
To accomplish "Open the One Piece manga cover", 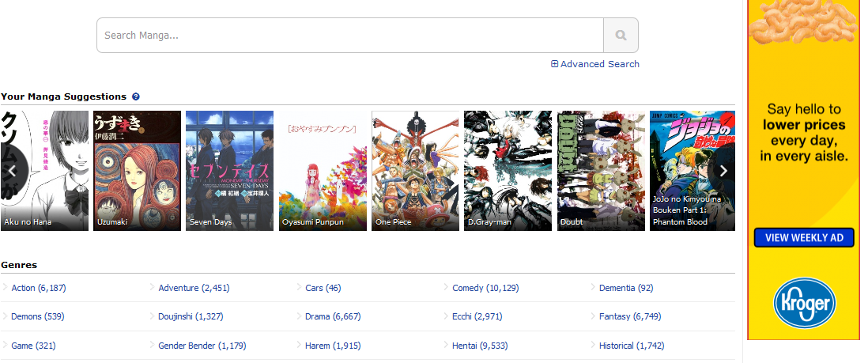I will [415, 170].
